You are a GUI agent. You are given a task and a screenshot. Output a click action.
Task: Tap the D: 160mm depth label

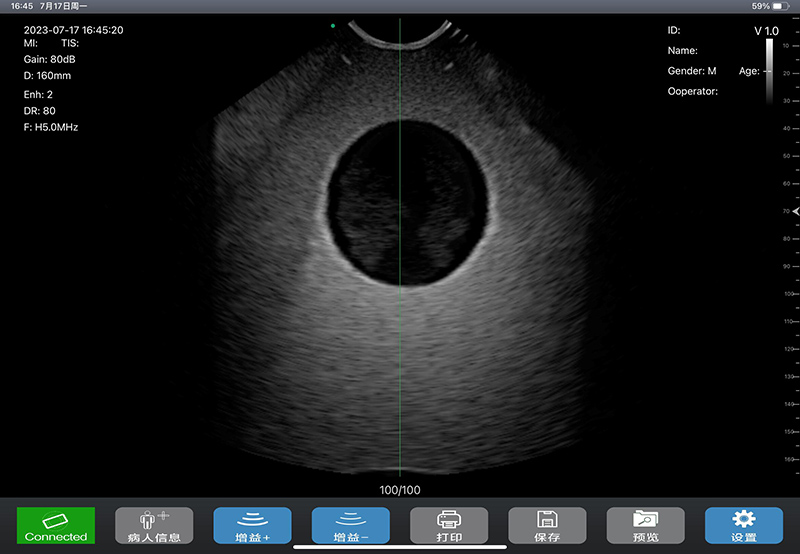[47, 76]
